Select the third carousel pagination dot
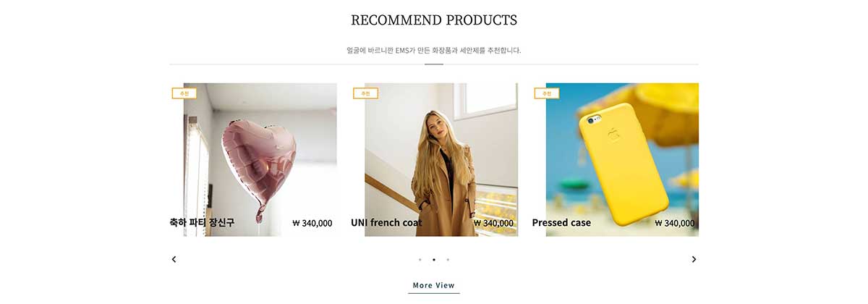 coord(448,259)
